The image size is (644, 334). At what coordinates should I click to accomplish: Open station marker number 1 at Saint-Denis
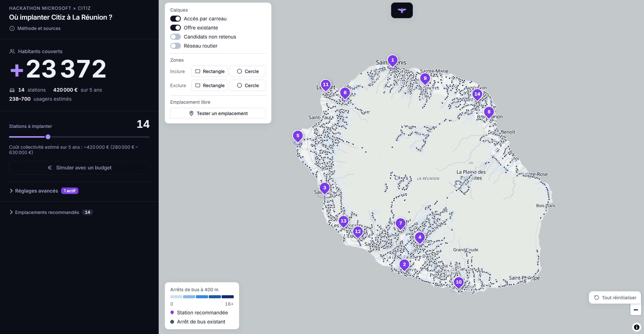pos(392,61)
